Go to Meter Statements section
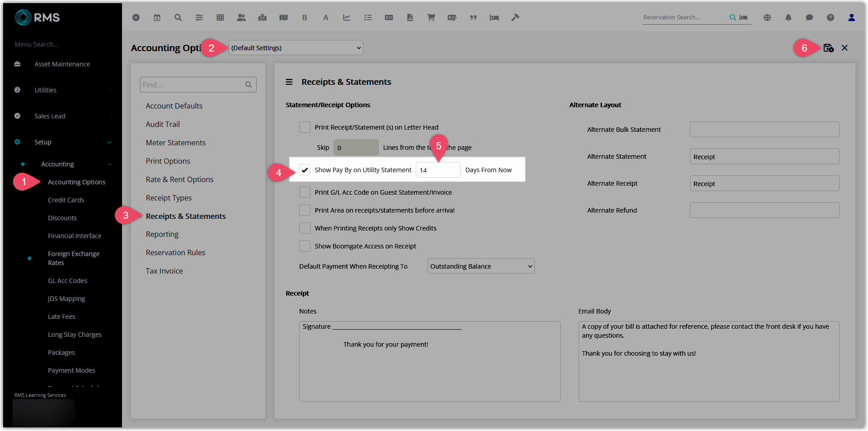This screenshot has width=868, height=431. [x=175, y=143]
